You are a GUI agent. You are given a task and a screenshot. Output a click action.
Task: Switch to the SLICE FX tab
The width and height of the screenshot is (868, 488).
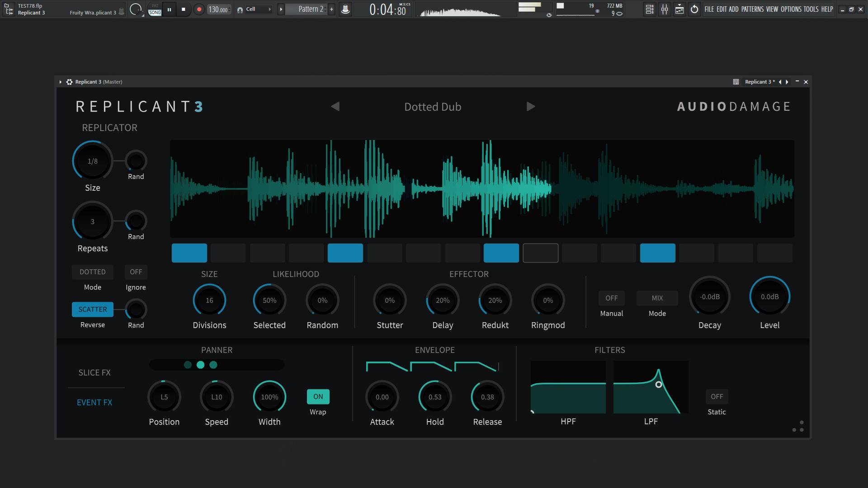[x=94, y=373]
